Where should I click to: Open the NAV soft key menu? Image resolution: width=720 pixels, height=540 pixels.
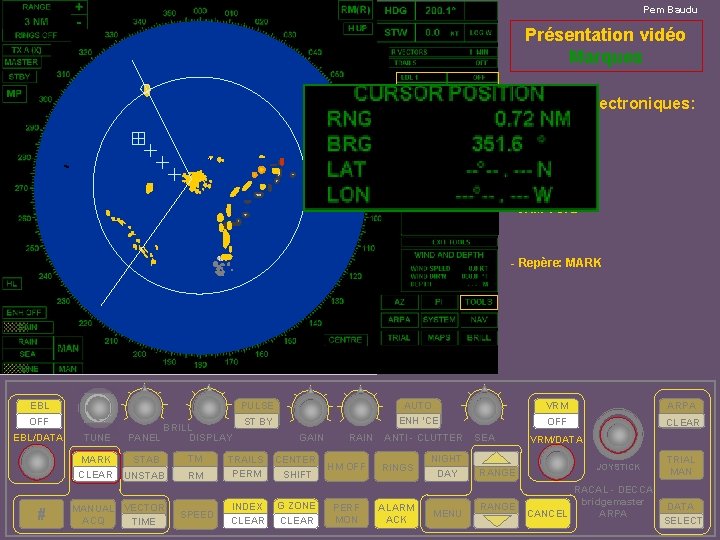coord(478,320)
